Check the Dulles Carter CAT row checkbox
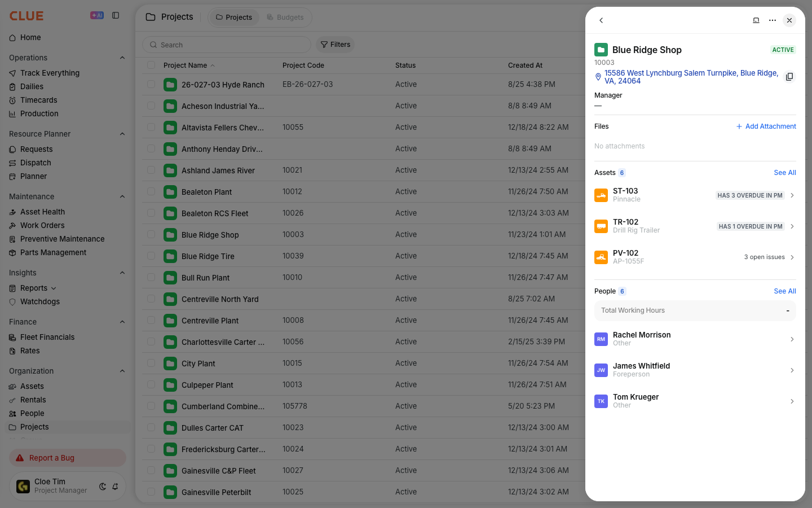 (x=151, y=427)
